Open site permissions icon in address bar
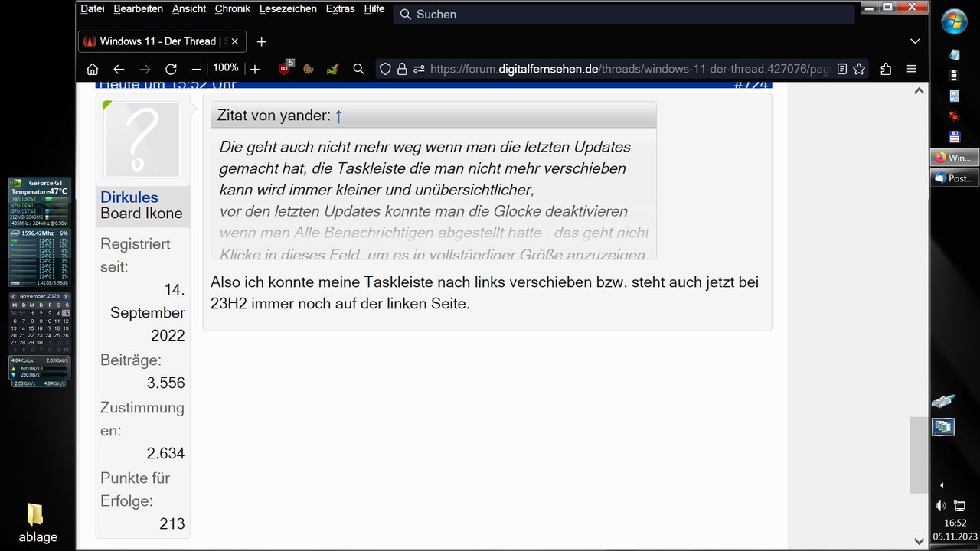 419,69
